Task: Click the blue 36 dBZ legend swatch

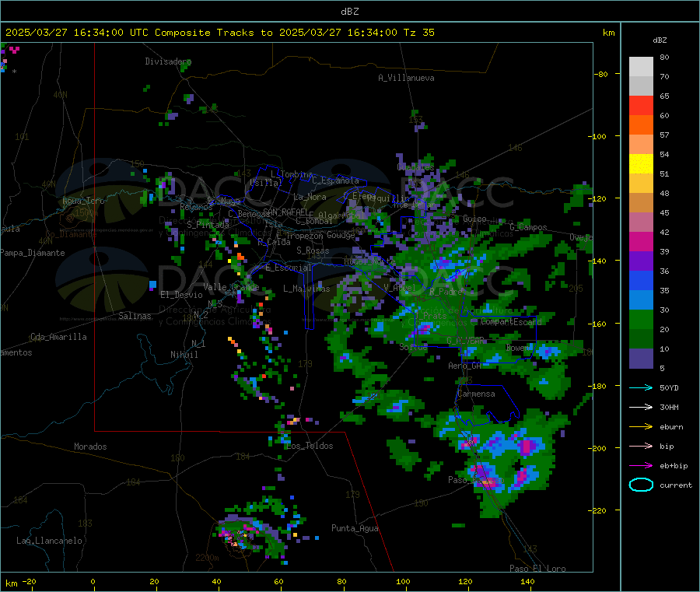Action: 641,280
